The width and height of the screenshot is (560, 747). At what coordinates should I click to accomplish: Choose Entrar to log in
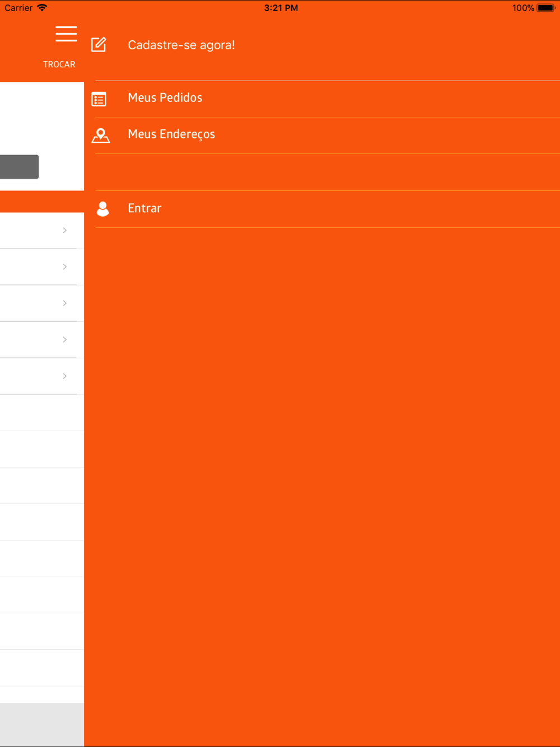(144, 208)
